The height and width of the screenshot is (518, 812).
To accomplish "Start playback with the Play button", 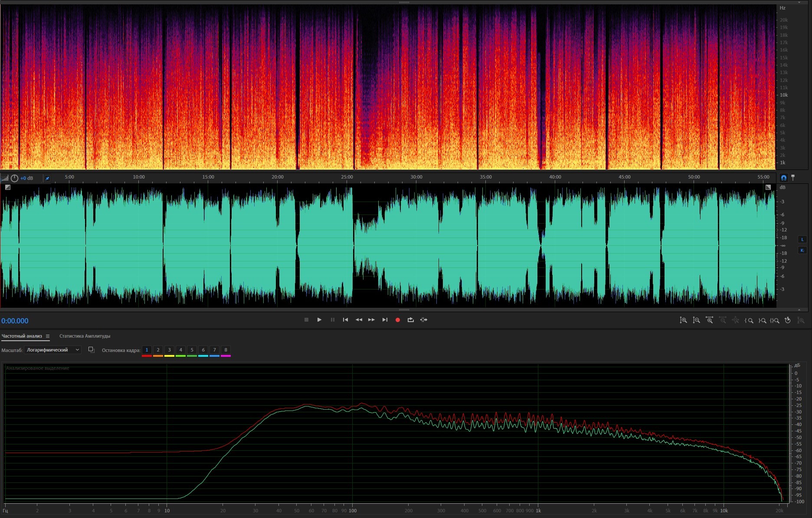I will coord(319,320).
